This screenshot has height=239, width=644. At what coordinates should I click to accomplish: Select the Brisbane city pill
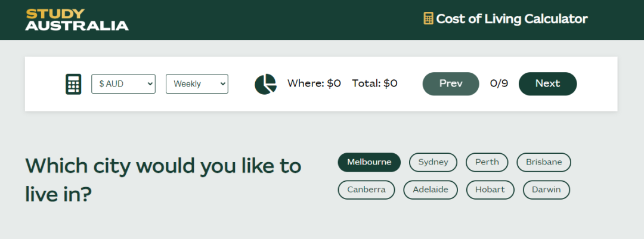click(x=544, y=162)
